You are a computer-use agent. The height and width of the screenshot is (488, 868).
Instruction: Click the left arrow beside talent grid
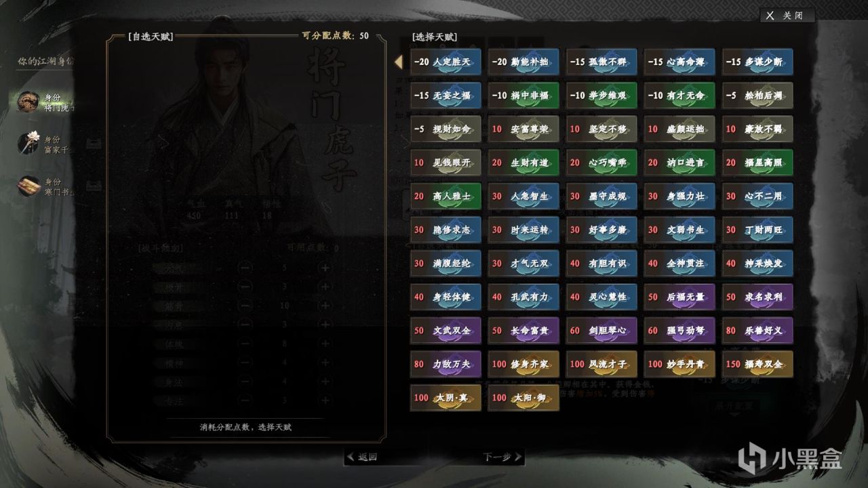coord(399,62)
